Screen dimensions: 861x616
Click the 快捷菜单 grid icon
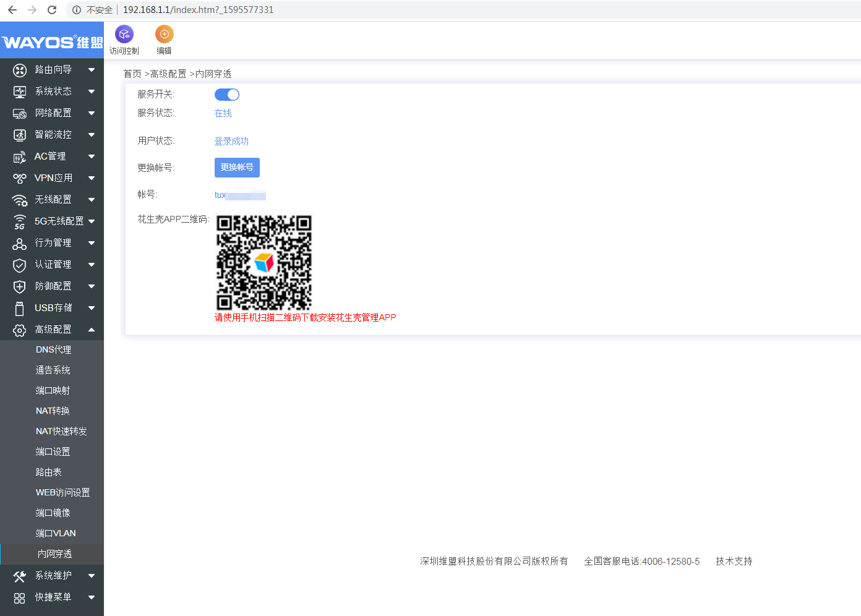20,597
